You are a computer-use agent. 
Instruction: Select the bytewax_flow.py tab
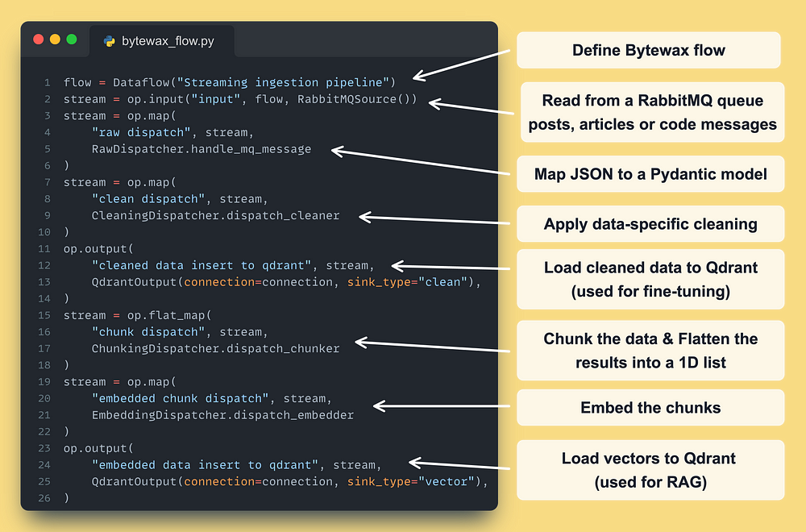click(x=162, y=41)
